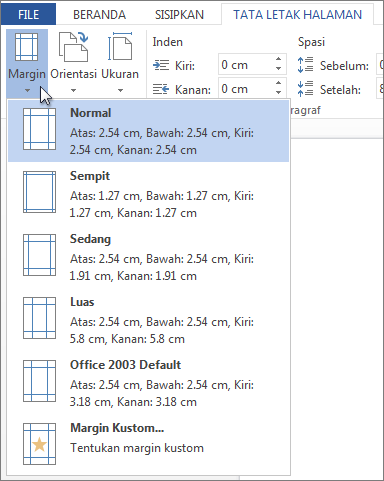
Task: Choose the Office 2003 Default margins
Action: pos(148,383)
